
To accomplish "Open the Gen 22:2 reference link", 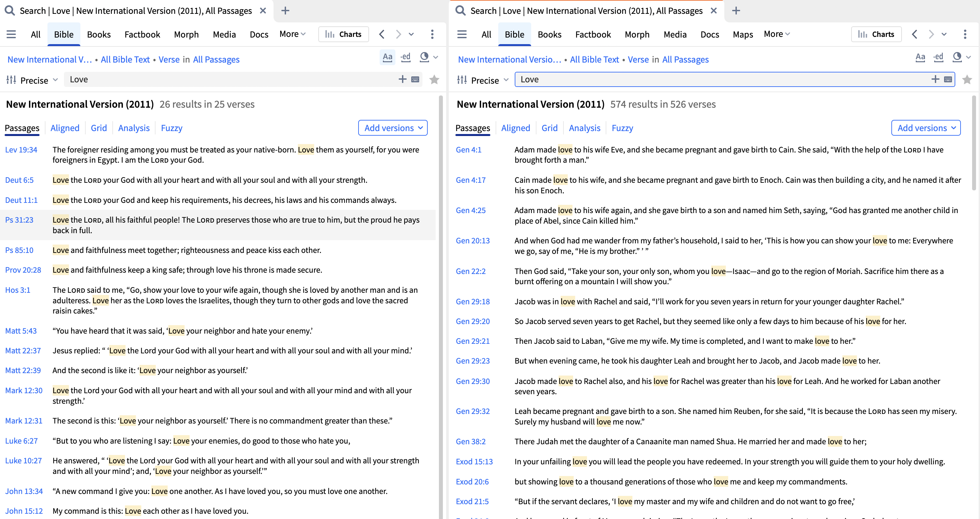I will coord(471,271).
